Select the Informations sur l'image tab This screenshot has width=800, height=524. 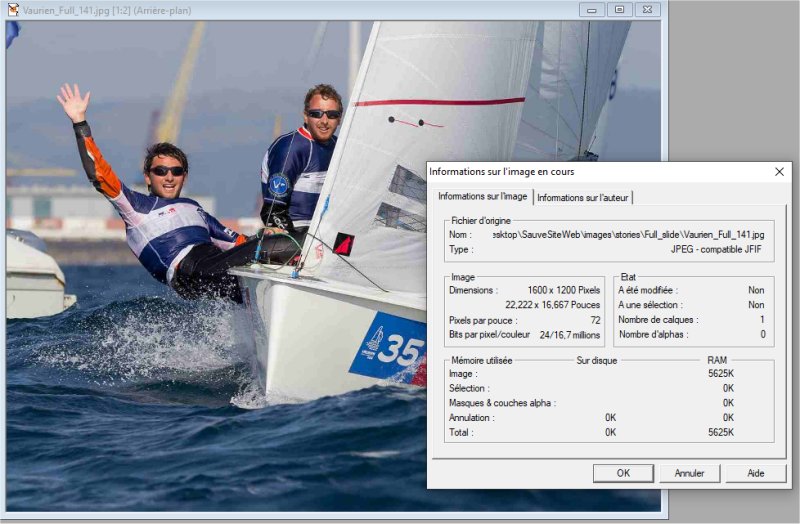[483, 197]
